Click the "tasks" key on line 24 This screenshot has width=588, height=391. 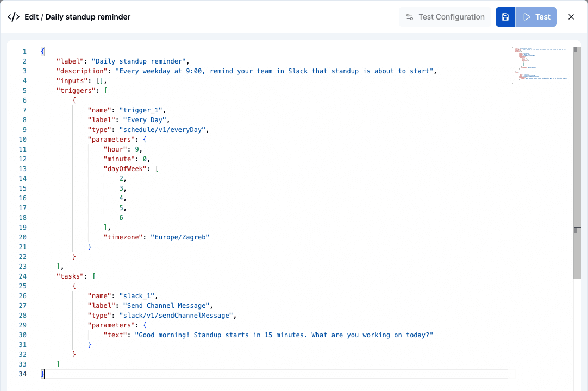(70, 276)
